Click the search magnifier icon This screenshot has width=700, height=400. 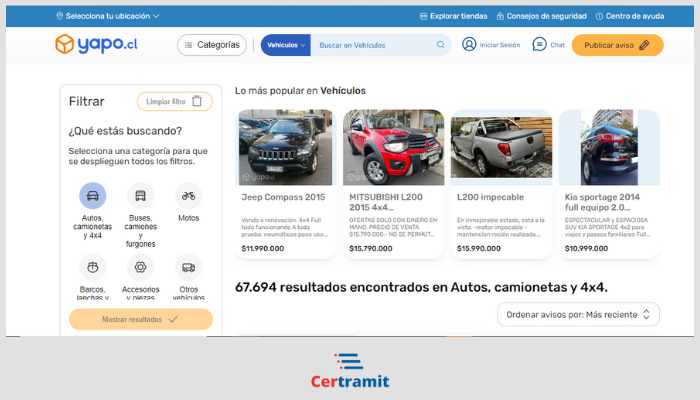tap(440, 45)
